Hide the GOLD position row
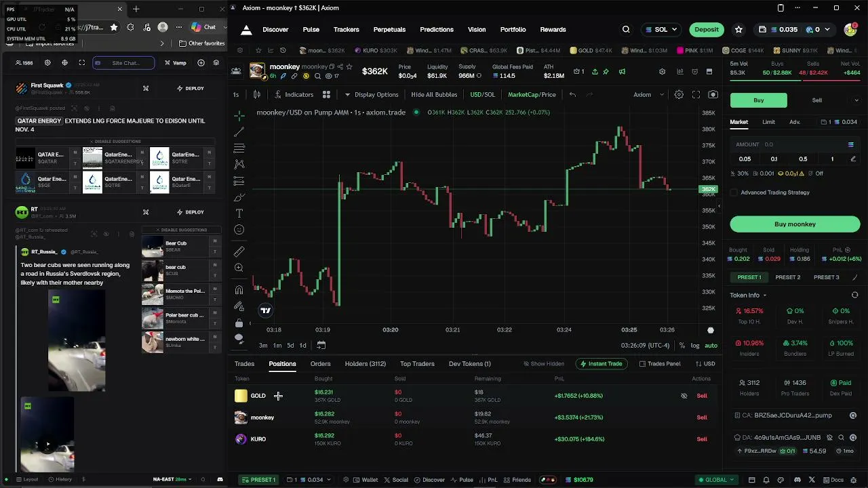Screen dimensions: 868x488 tap(684, 396)
